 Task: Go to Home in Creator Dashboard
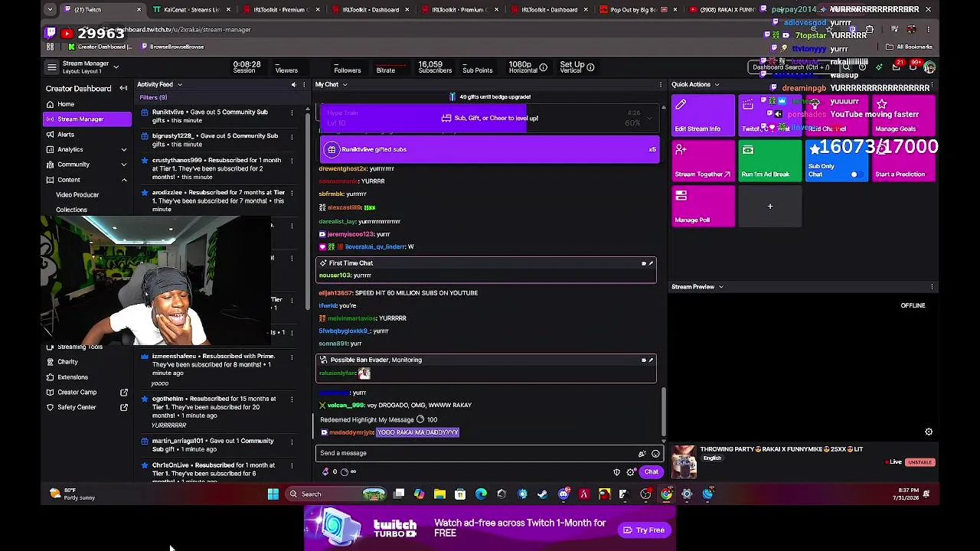[x=87, y=104]
